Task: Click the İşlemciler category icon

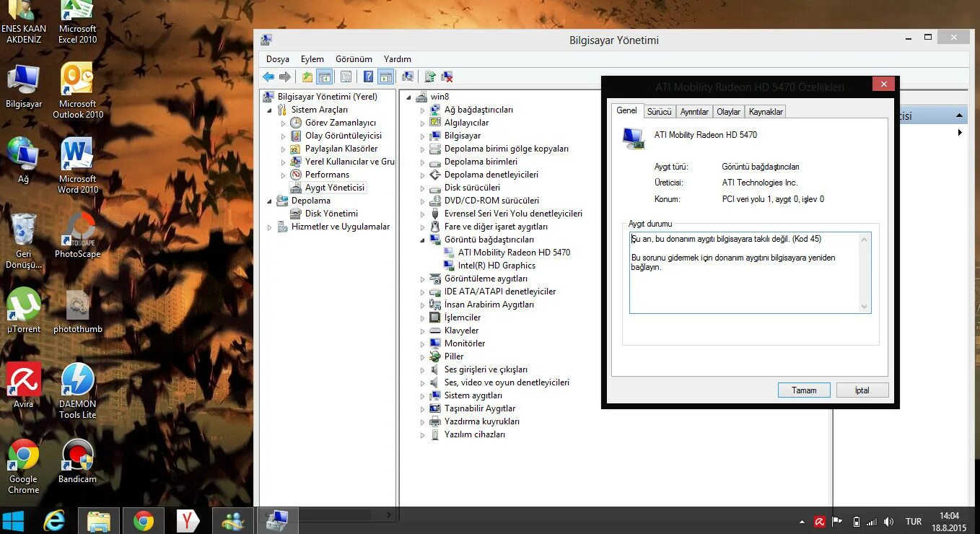Action: pos(435,318)
